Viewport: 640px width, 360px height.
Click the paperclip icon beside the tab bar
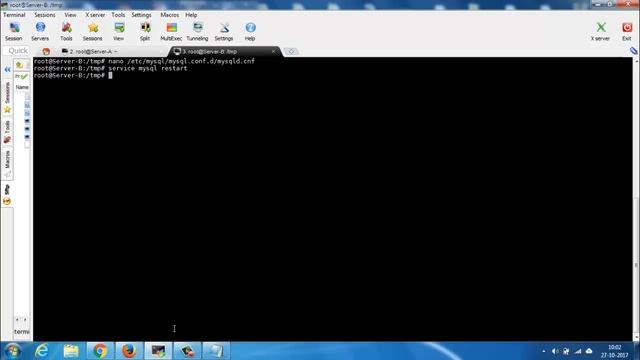(633, 51)
